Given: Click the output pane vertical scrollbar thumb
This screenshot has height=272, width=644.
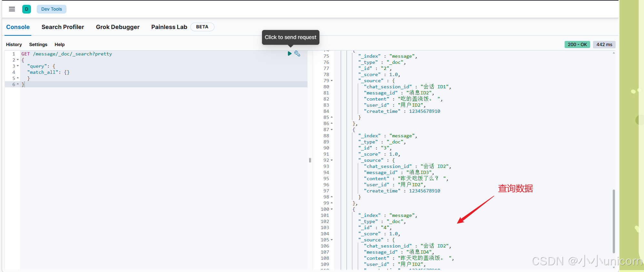Looking at the screenshot, I should (x=614, y=221).
